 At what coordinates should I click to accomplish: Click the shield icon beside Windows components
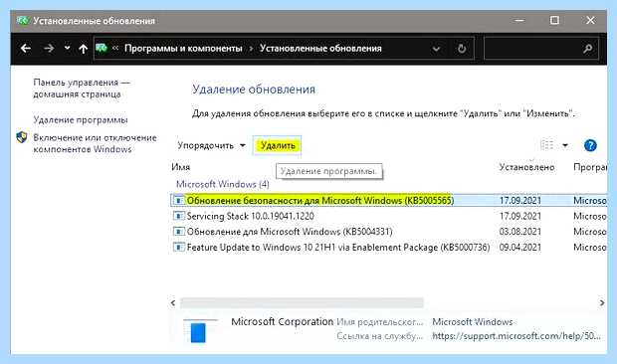click(22, 137)
